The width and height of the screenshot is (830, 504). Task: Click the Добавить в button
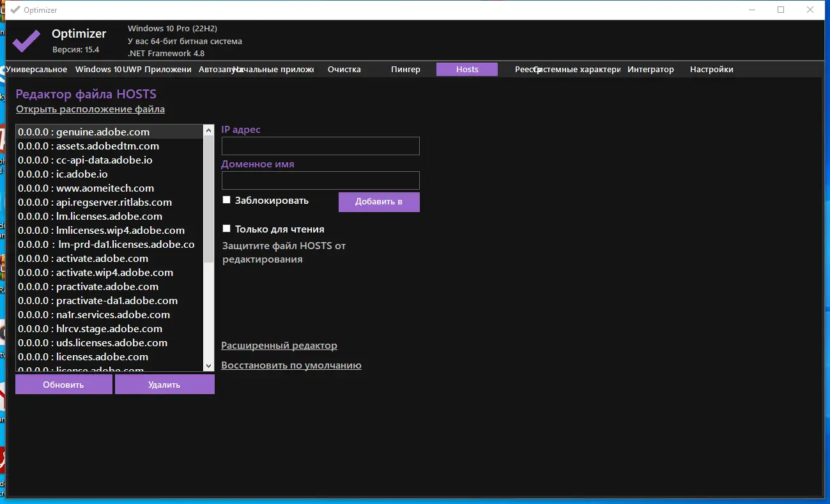379,202
